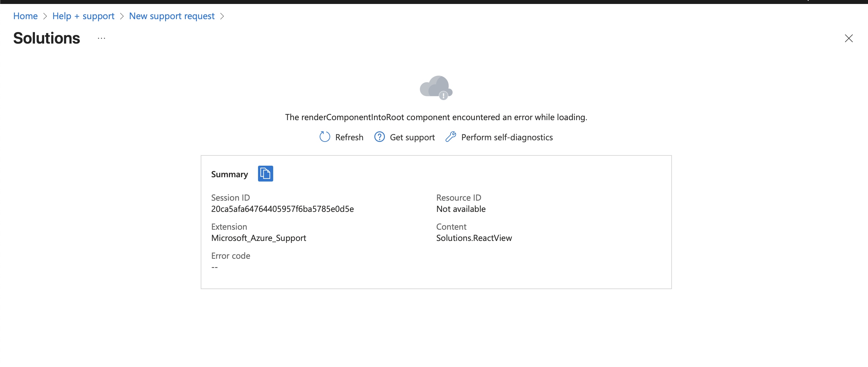
Task: Click the chevron after New support request
Action: pyautogui.click(x=222, y=16)
